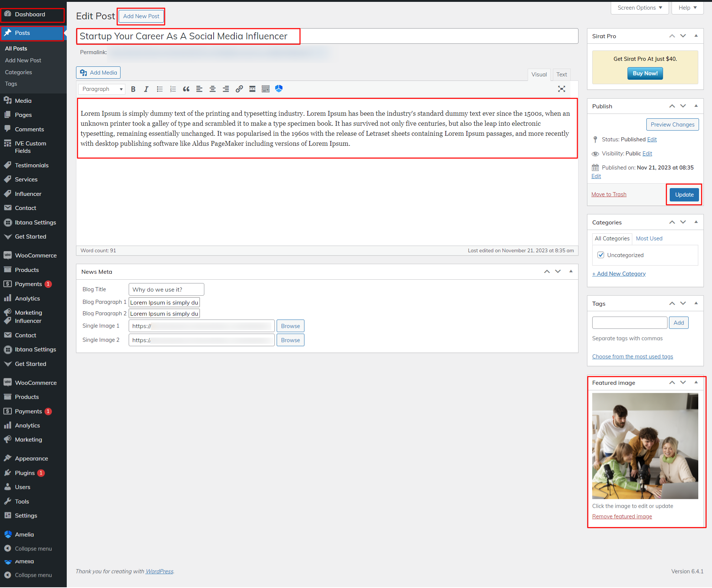Insert Read More tag icon
712x588 pixels.
coord(252,89)
